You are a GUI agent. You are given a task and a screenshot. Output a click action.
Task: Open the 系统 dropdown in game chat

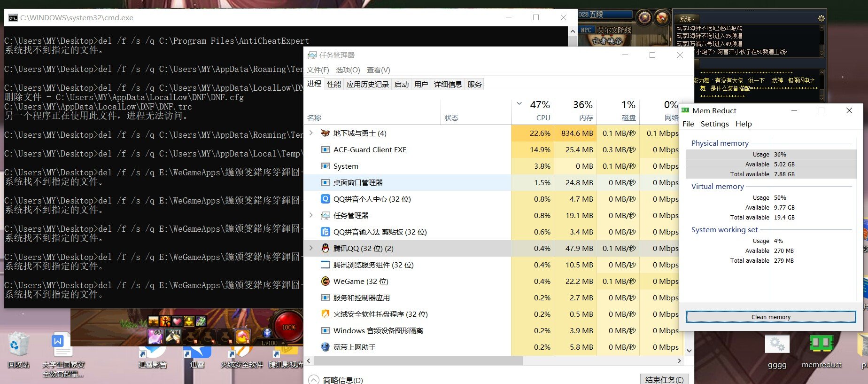pyautogui.click(x=687, y=19)
